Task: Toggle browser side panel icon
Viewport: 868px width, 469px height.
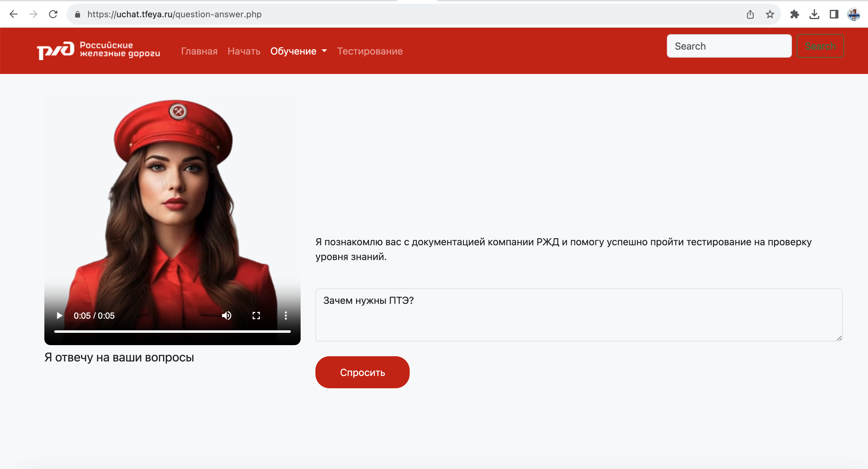Action: [834, 14]
